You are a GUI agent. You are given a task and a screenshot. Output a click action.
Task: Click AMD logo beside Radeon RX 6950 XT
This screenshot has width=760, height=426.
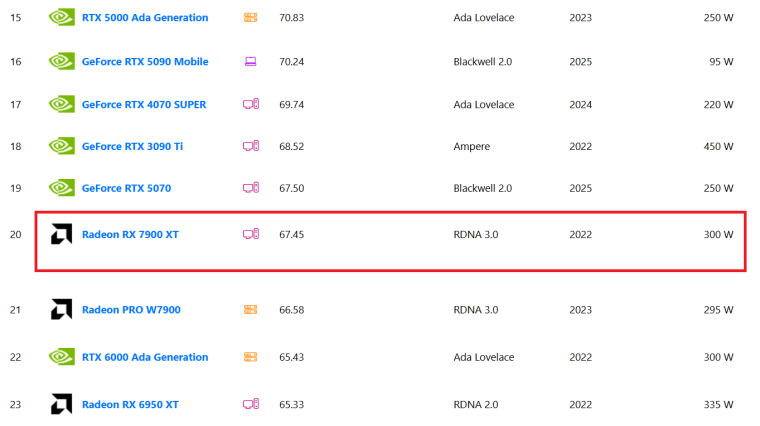coord(62,404)
